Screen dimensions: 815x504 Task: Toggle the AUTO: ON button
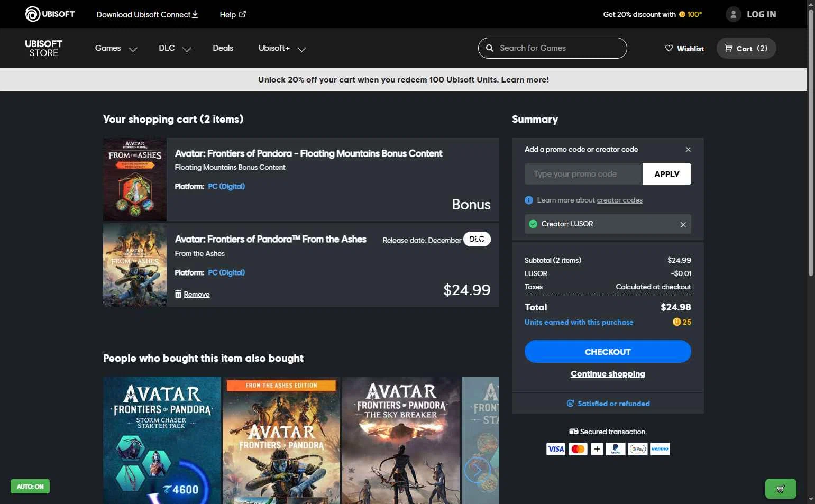click(x=30, y=487)
